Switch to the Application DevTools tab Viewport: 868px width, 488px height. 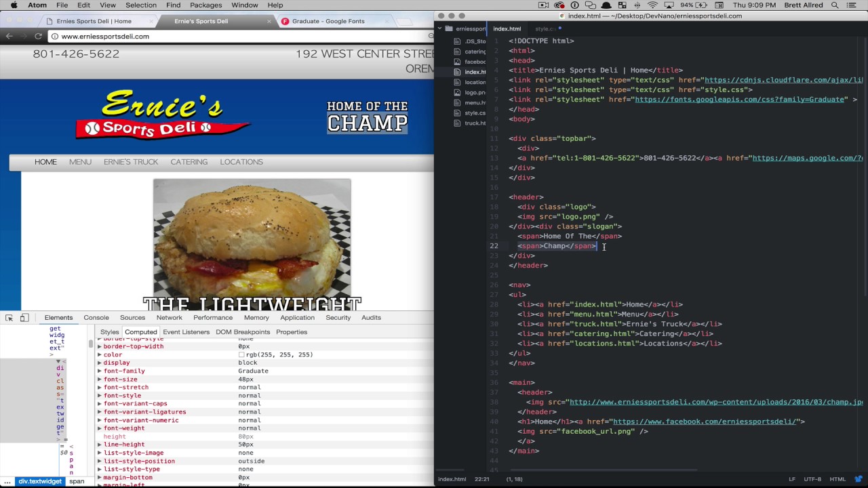(297, 317)
